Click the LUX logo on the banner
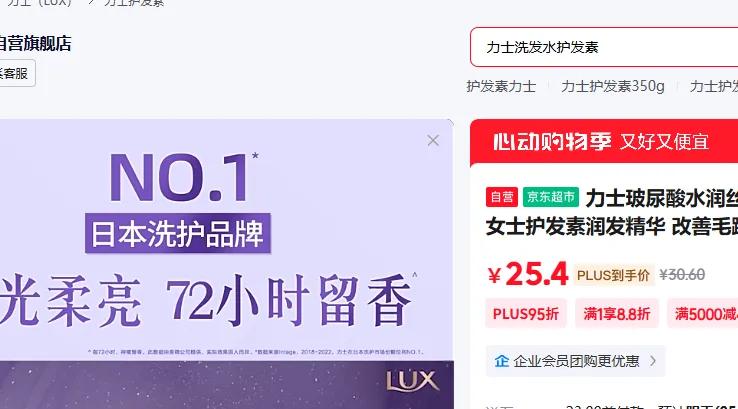 (413, 381)
